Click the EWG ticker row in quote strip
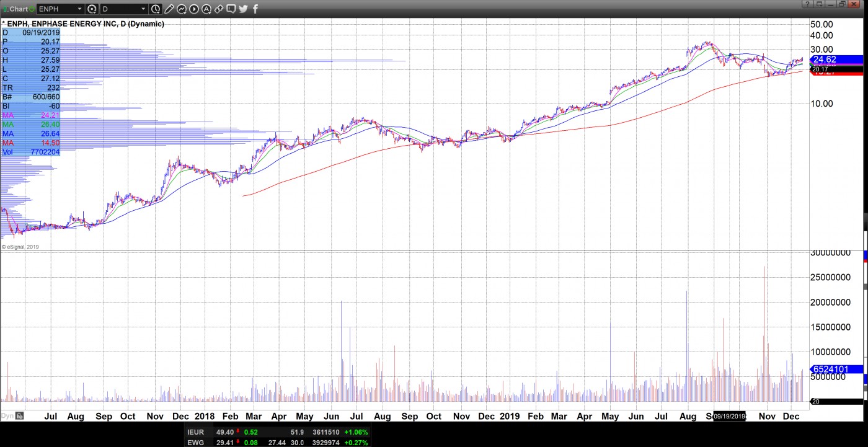Viewport: 868px width, 447px height. point(278,442)
